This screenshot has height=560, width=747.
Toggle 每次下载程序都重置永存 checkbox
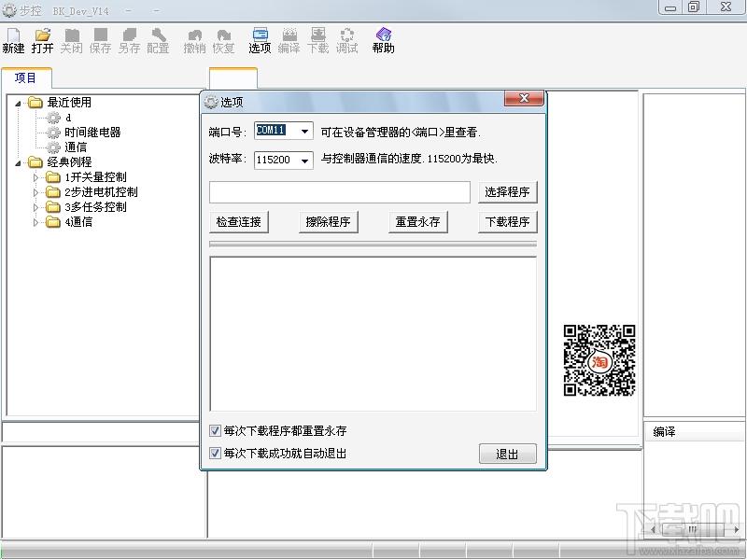point(215,431)
